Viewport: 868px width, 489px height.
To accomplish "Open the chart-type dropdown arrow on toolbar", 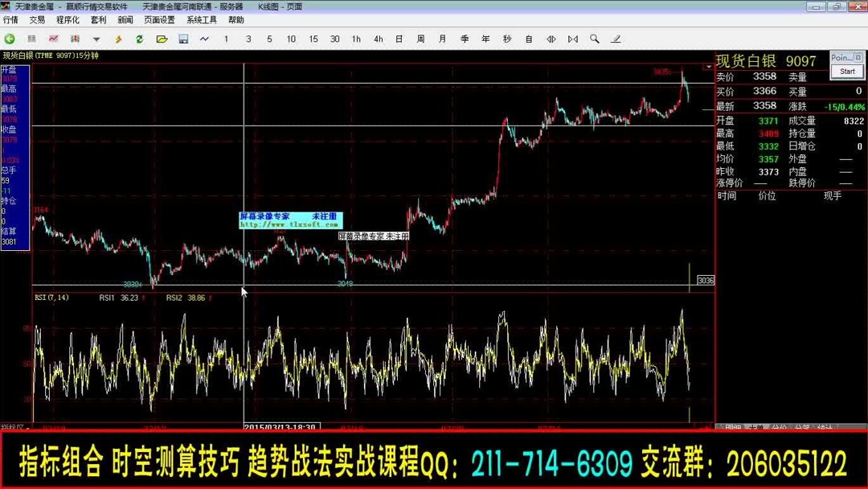I will click(x=96, y=39).
